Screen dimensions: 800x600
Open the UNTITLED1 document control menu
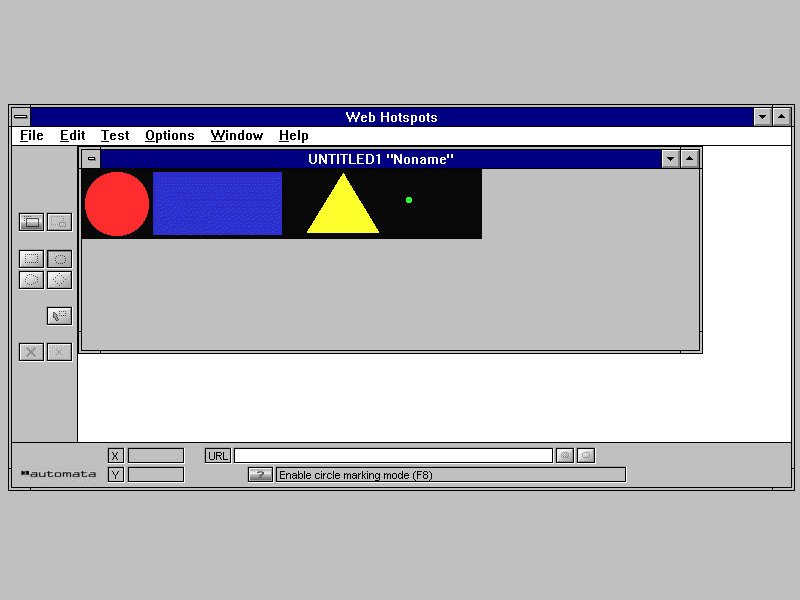(91, 159)
